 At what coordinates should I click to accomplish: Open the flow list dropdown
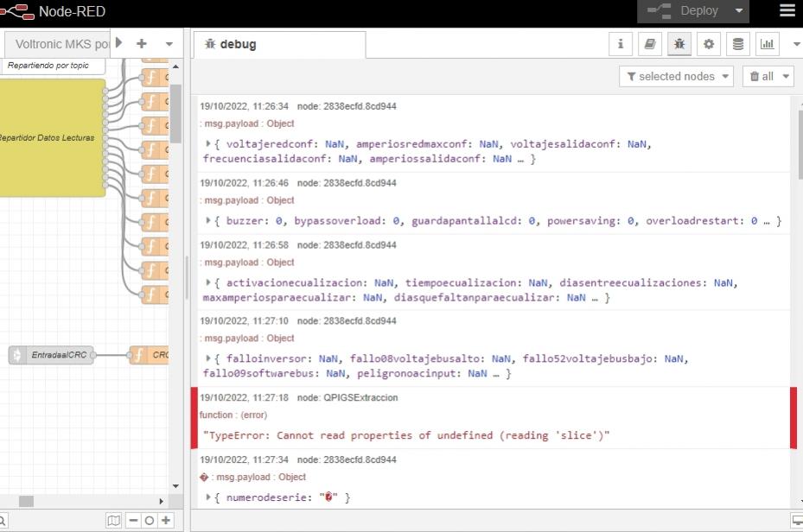point(169,44)
